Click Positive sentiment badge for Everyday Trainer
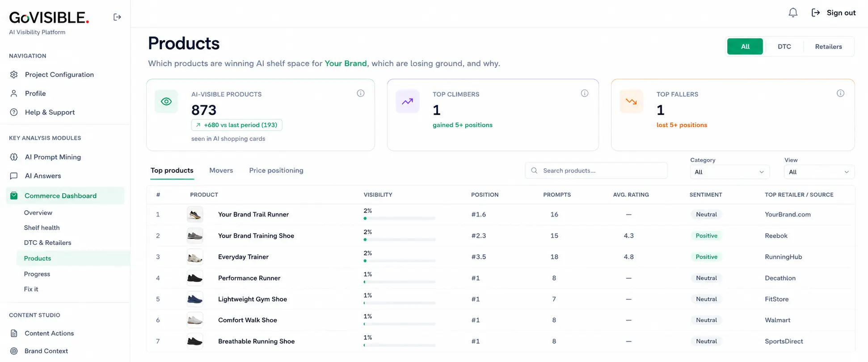 pyautogui.click(x=706, y=257)
